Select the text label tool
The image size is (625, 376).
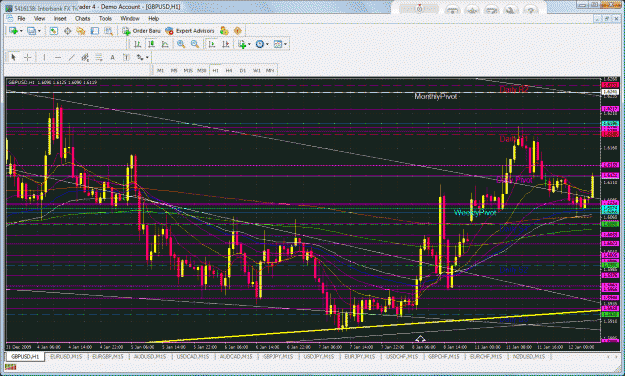(126, 57)
